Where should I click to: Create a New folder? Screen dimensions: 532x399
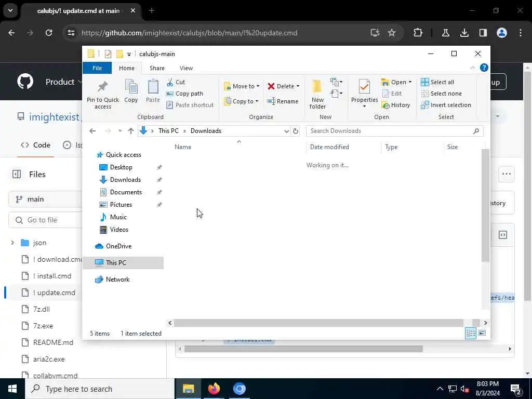tap(317, 95)
